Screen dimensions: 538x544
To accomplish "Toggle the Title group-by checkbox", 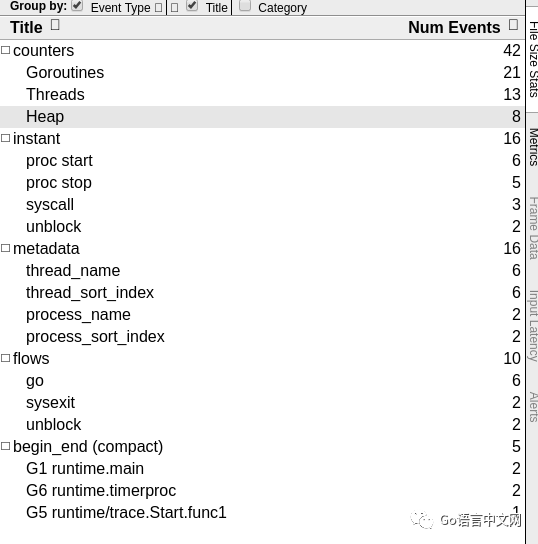I will tap(192, 6).
